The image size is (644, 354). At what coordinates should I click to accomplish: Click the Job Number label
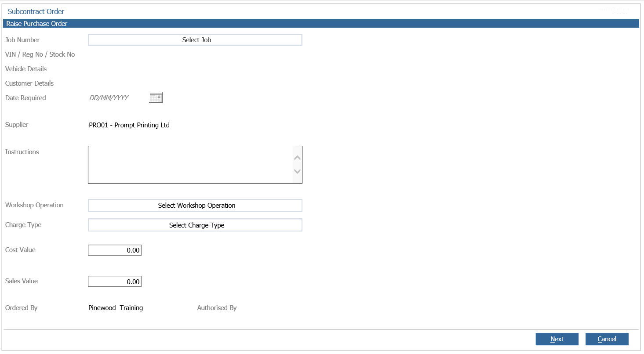pos(22,40)
